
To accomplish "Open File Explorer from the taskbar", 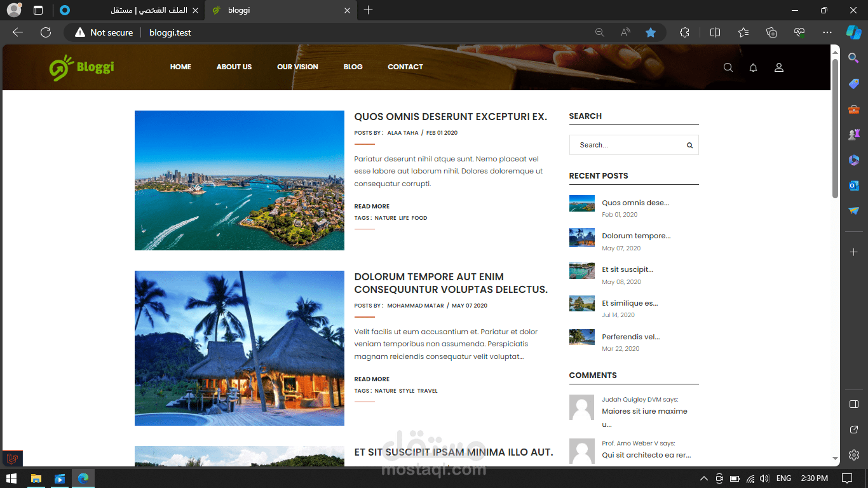I will (x=36, y=478).
